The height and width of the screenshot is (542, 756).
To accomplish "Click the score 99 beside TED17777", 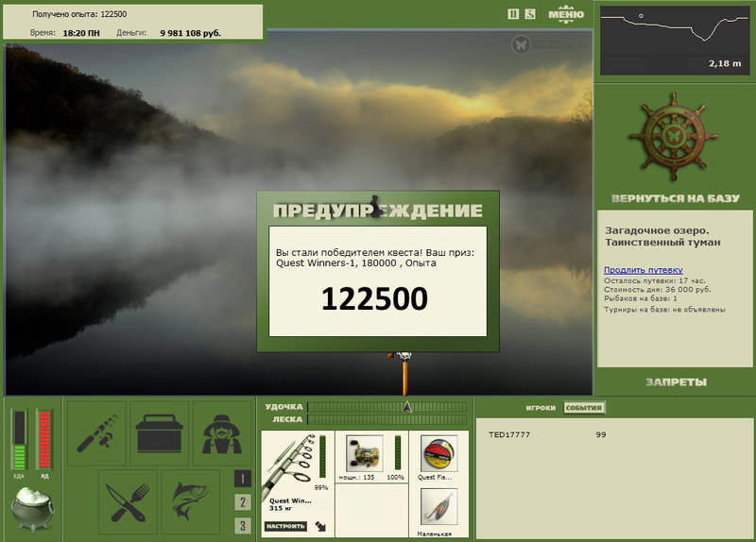I will click(x=601, y=434).
